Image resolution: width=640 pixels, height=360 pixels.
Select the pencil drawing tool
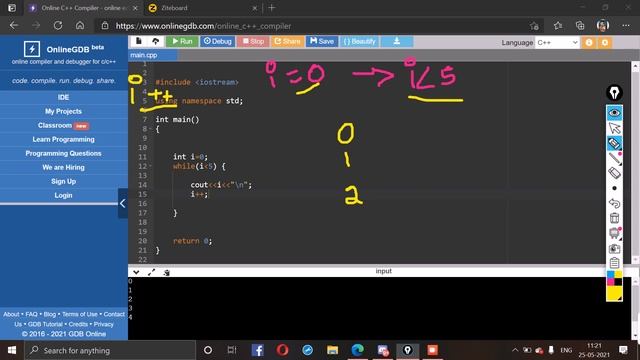614,158
